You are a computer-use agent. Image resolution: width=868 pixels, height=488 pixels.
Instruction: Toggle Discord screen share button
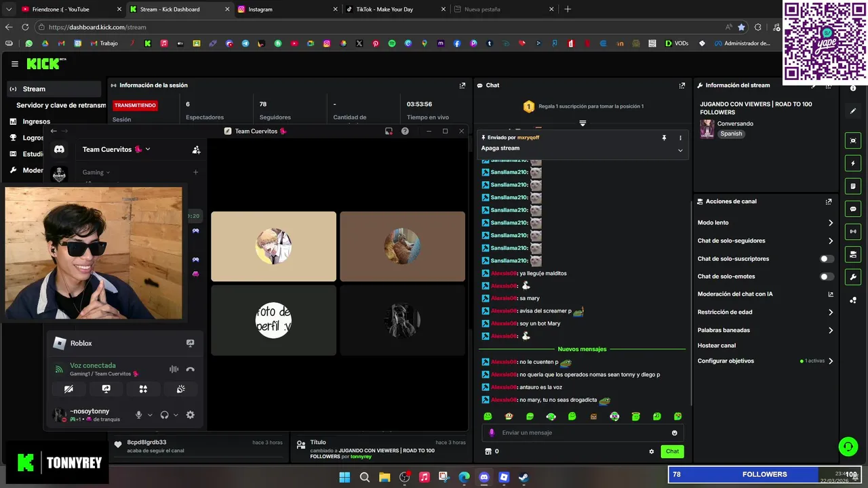[106, 389]
